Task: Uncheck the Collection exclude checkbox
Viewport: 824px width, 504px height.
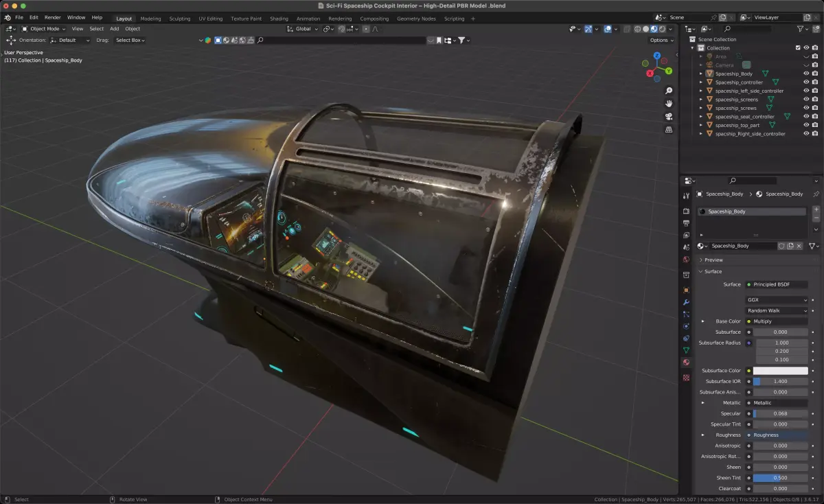Action: click(798, 48)
